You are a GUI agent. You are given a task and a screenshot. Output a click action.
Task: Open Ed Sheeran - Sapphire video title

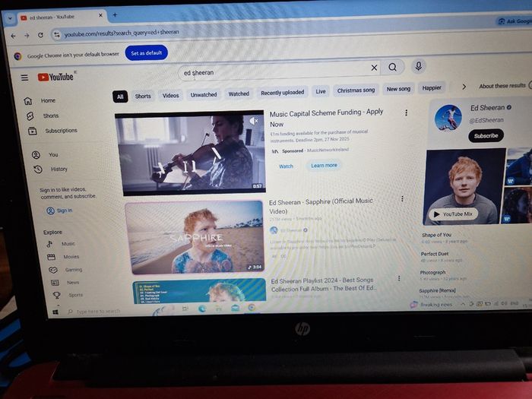point(321,206)
